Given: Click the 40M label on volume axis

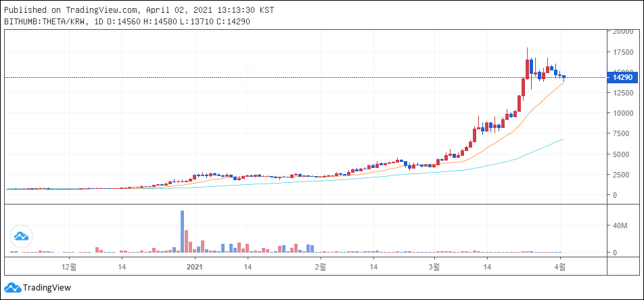Looking at the screenshot, I should point(620,226).
